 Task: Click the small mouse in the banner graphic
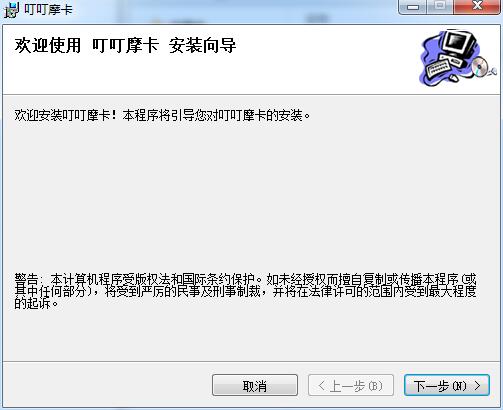(x=454, y=78)
